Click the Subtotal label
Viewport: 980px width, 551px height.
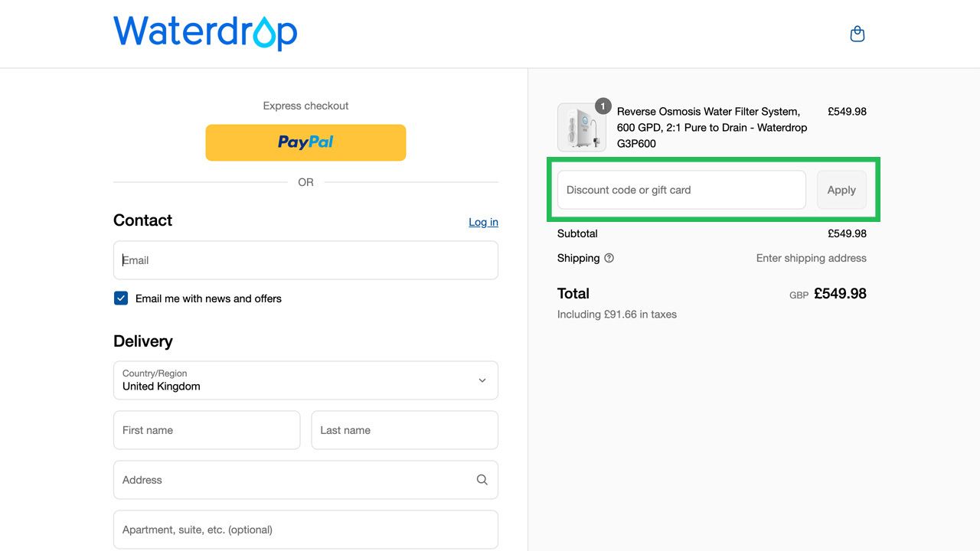(577, 233)
